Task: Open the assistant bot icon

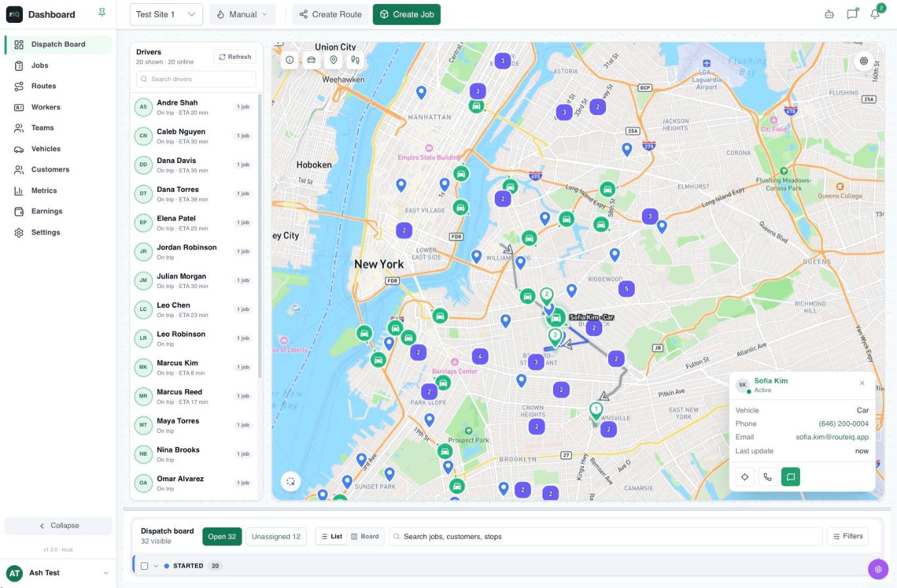Action: tap(830, 14)
